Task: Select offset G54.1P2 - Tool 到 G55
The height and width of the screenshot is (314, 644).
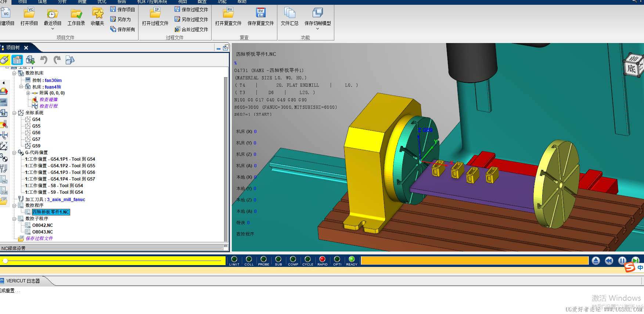Action: click(60, 166)
